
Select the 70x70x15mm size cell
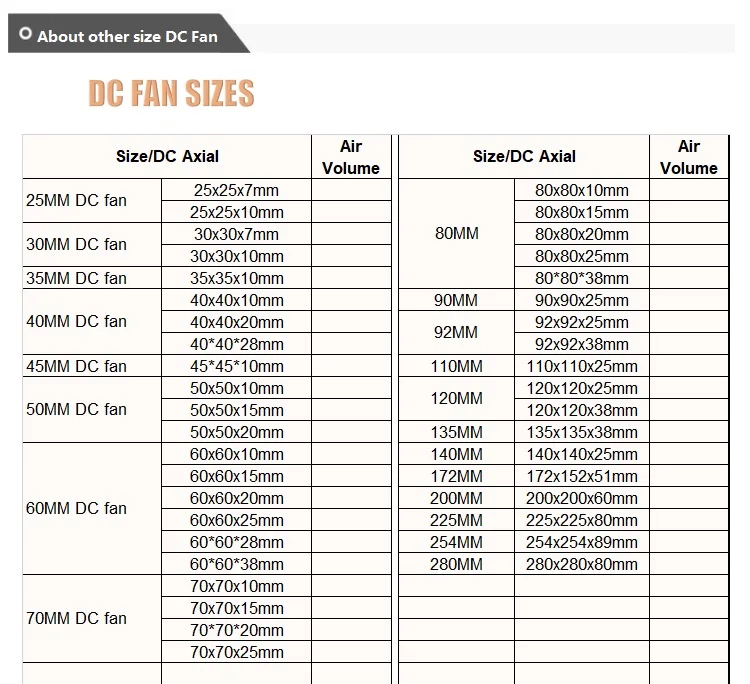(x=236, y=608)
